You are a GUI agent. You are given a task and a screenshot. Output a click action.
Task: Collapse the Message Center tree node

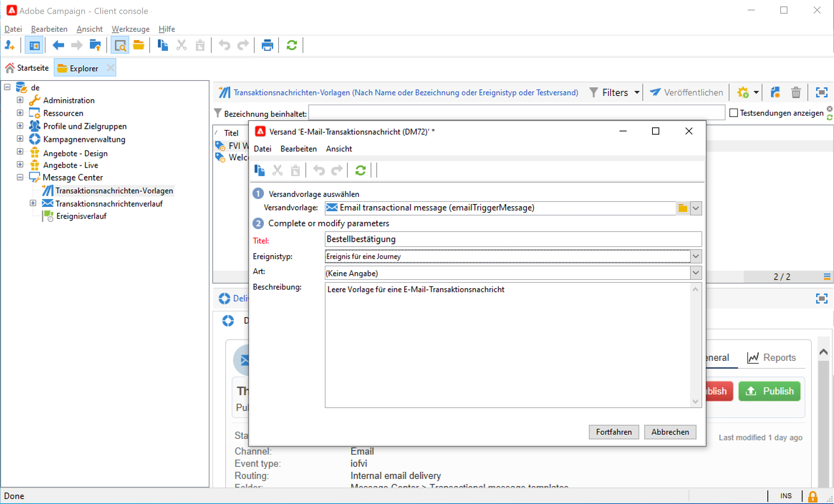[x=20, y=177]
